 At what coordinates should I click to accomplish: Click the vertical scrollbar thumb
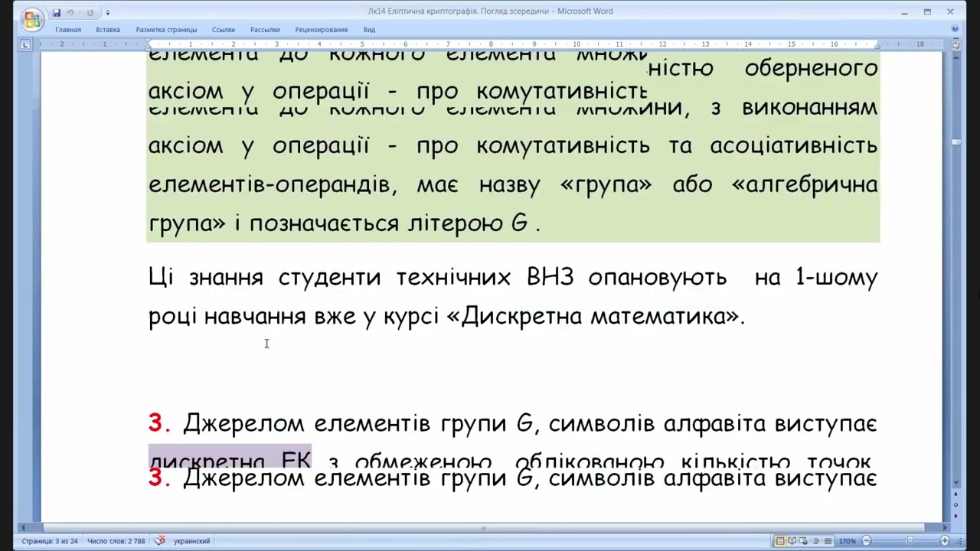coord(956,142)
